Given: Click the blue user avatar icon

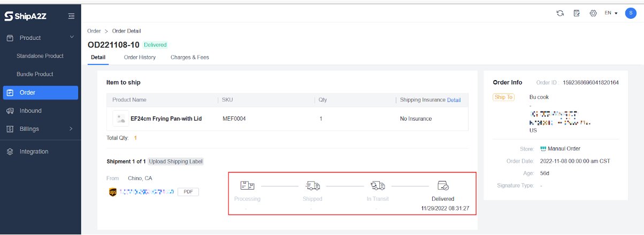Looking at the screenshot, I should [631, 13].
